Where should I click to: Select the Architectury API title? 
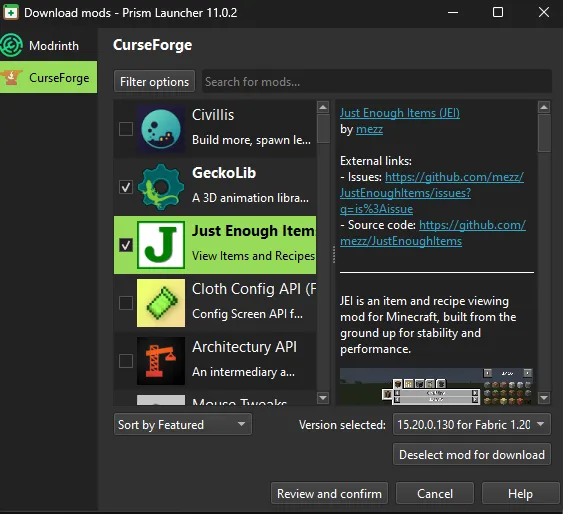pyautogui.click(x=245, y=347)
